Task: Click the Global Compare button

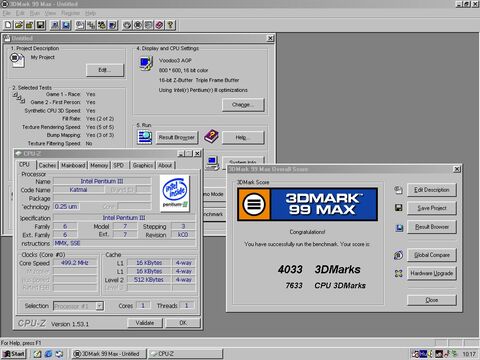Action: coord(432,255)
